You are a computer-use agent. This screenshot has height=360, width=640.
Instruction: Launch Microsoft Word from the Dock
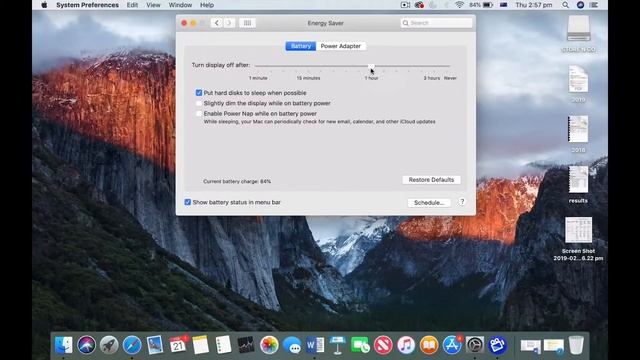[315, 345]
